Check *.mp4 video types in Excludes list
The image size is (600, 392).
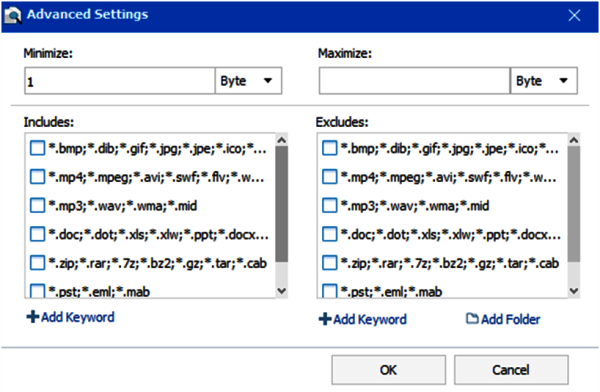coord(329,177)
